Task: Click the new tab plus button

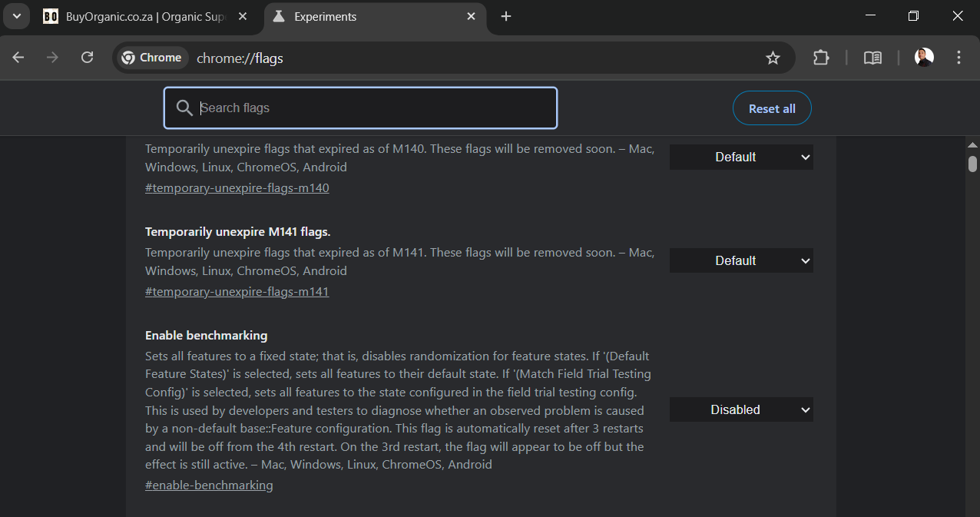Action: (506, 16)
